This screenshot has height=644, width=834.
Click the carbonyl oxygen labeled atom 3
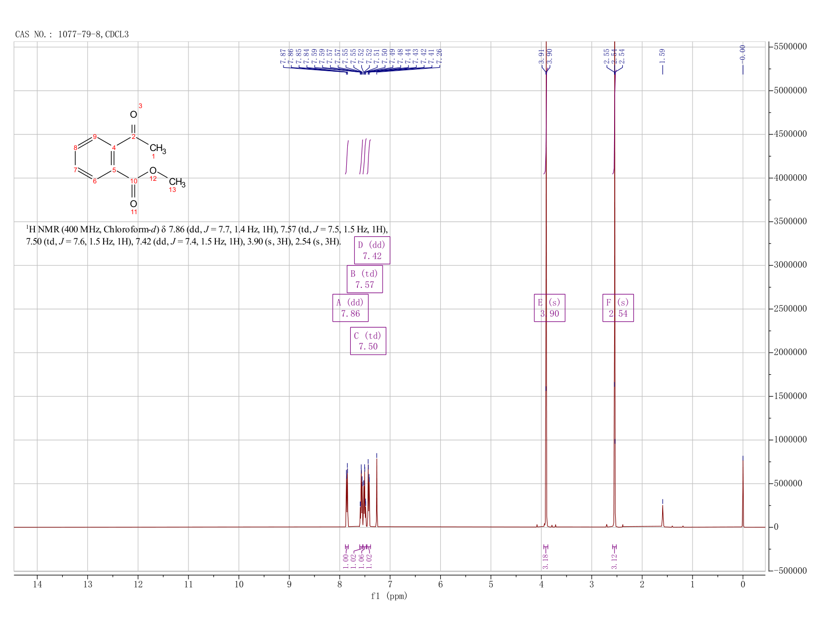pos(133,115)
